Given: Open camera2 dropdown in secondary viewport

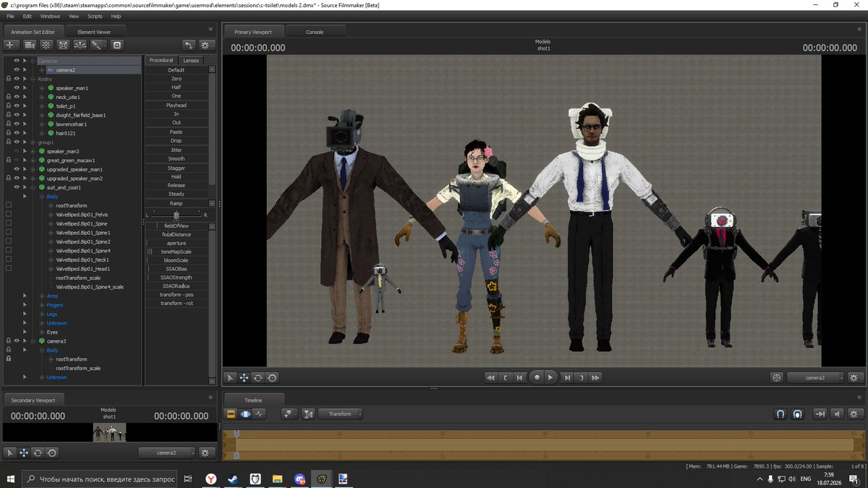Looking at the screenshot, I should pyautogui.click(x=166, y=453).
